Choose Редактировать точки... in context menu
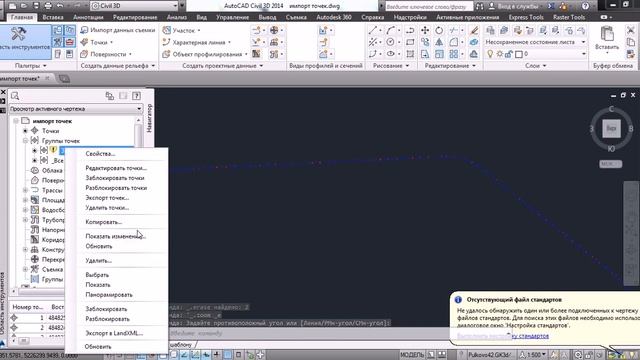640x360 pixels. [x=116, y=168]
